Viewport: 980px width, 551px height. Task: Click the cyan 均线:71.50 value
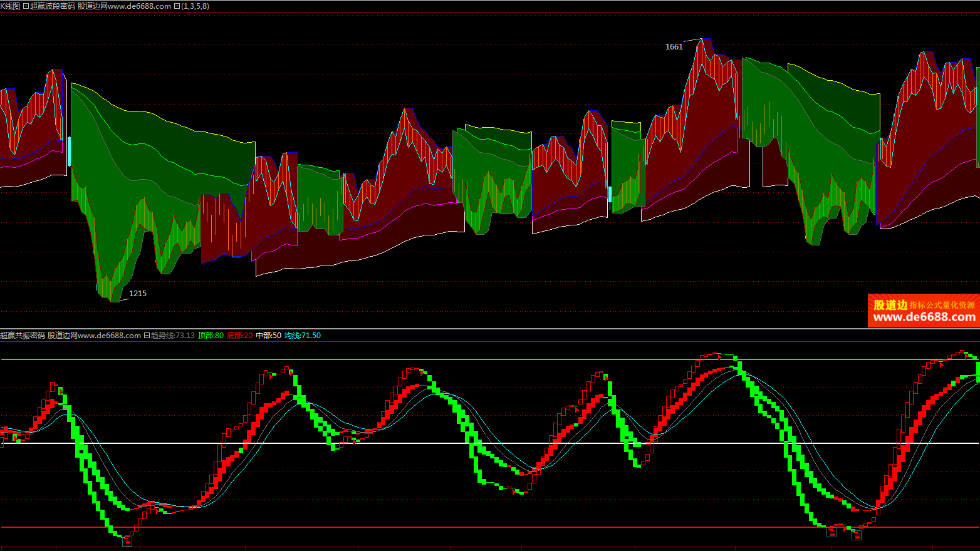303,336
